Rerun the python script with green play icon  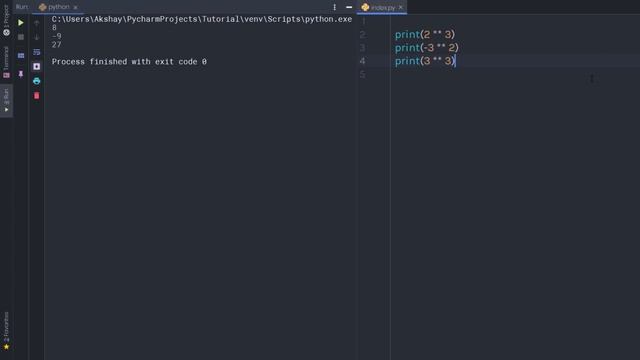[x=21, y=22]
